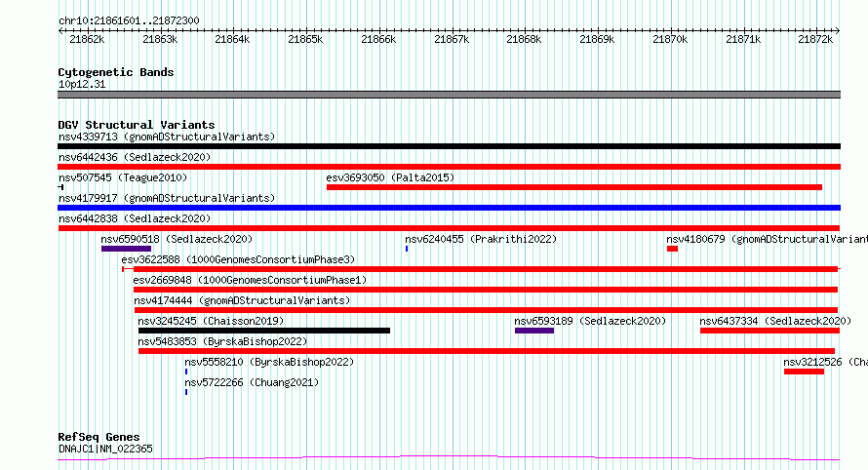Image resolution: width=868 pixels, height=470 pixels.
Task: Select the red nsv6437334 variant bar
Action: (770, 332)
